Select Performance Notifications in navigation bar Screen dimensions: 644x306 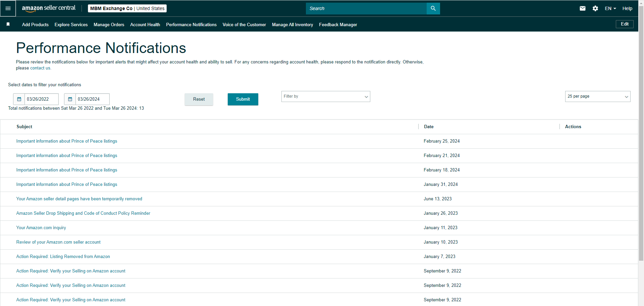pyautogui.click(x=192, y=24)
